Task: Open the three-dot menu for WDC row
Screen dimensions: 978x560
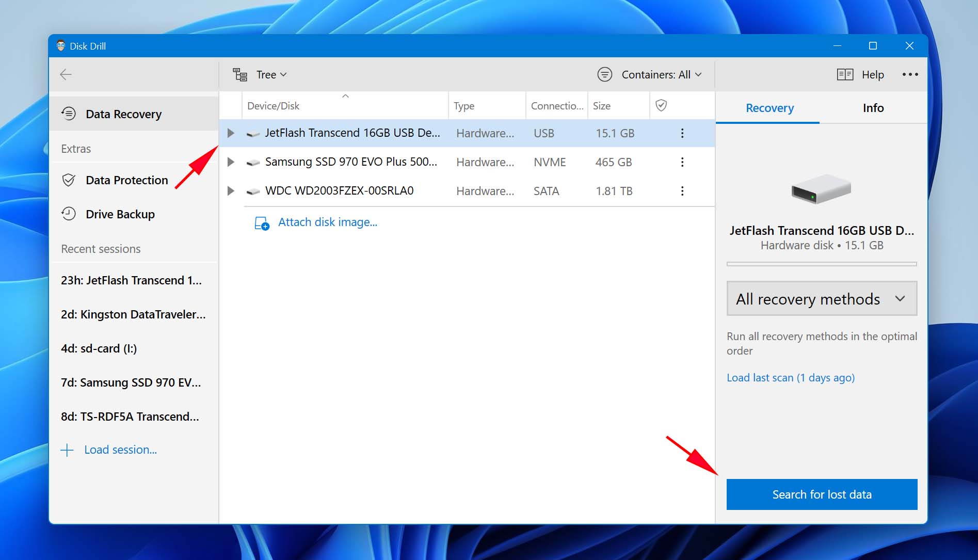Action: coord(682,191)
